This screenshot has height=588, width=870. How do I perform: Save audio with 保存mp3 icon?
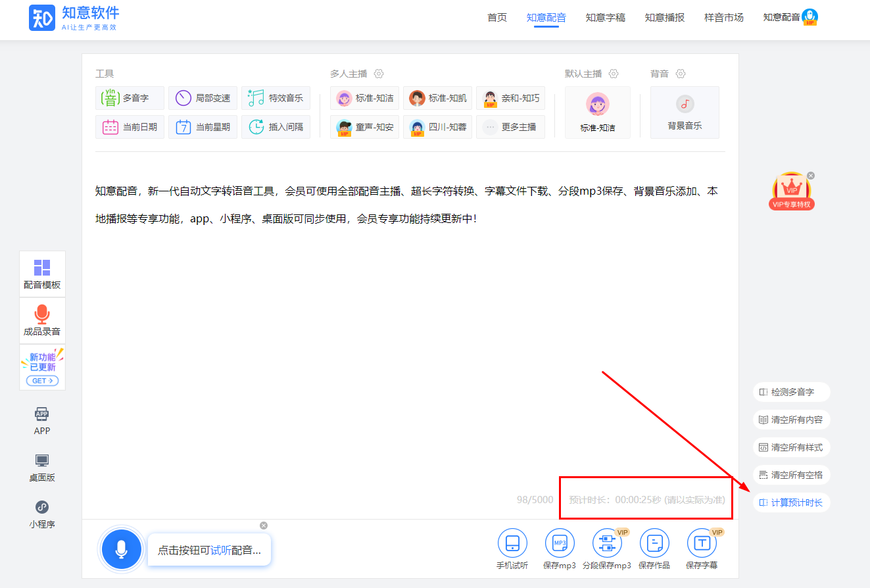coord(559,543)
